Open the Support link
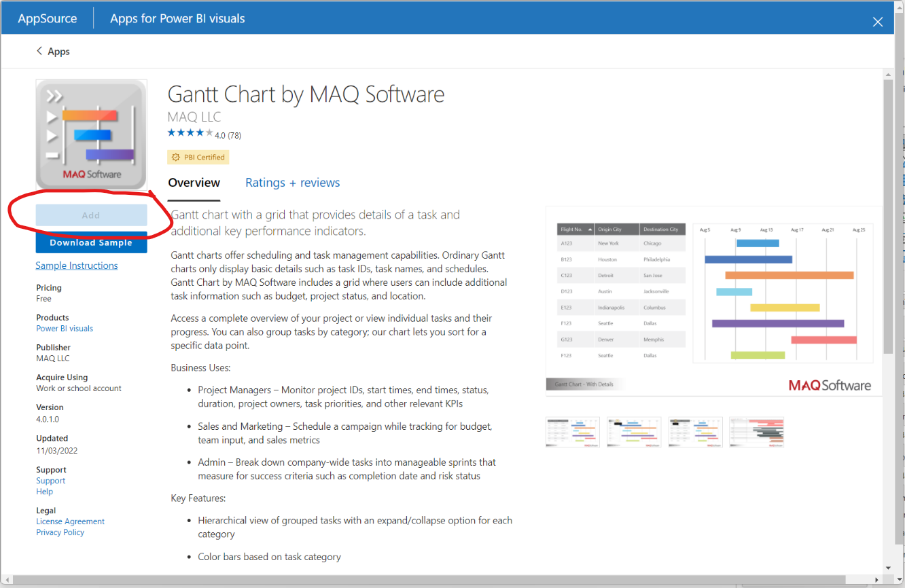The width and height of the screenshot is (905, 588). click(x=51, y=481)
